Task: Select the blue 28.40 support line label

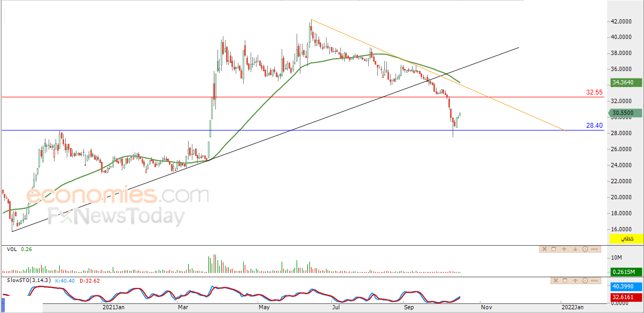Action: (x=594, y=126)
